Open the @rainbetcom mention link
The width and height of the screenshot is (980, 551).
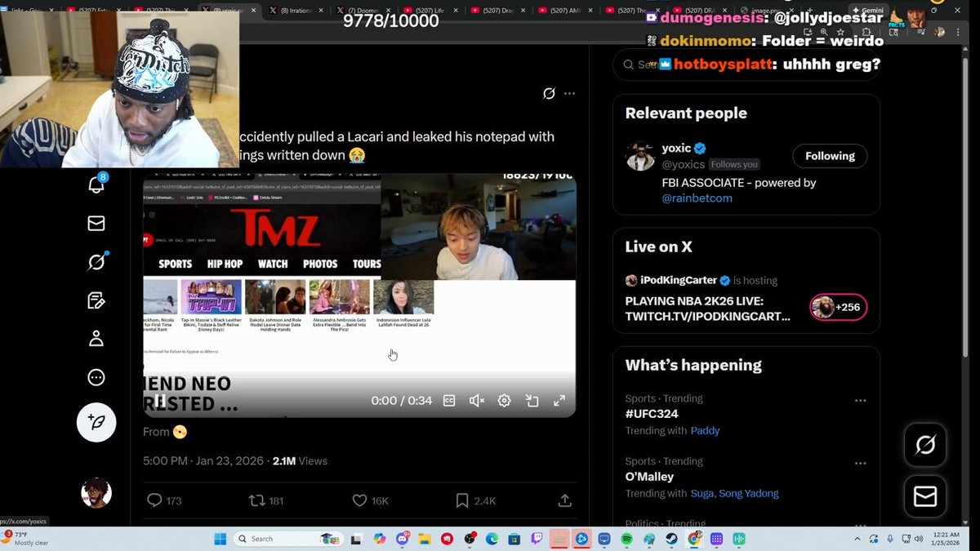697,198
